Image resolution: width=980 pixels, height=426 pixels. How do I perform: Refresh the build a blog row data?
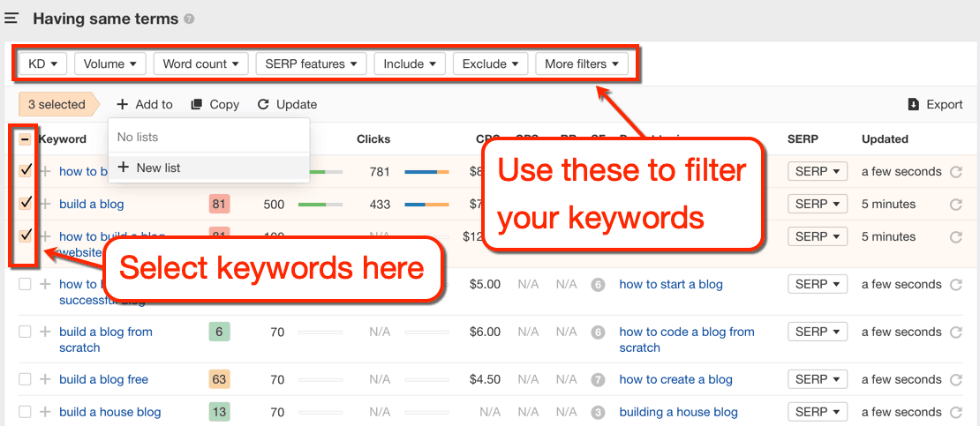pos(955,205)
